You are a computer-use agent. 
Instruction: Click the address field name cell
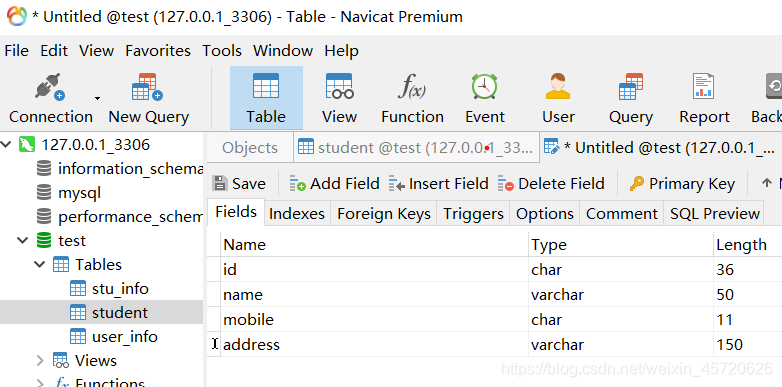(375, 344)
